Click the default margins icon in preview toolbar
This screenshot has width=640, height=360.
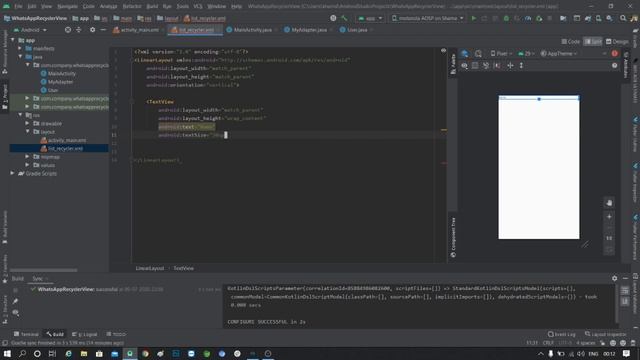click(x=497, y=66)
